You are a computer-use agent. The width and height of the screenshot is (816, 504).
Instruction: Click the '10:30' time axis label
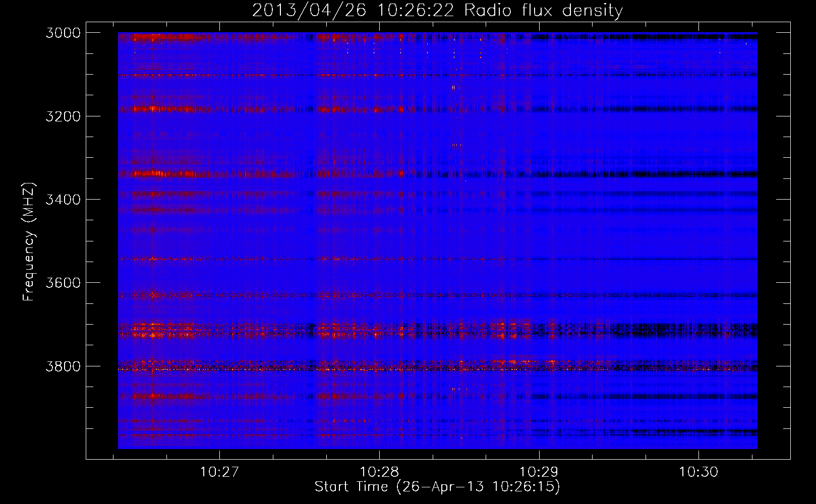(698, 472)
